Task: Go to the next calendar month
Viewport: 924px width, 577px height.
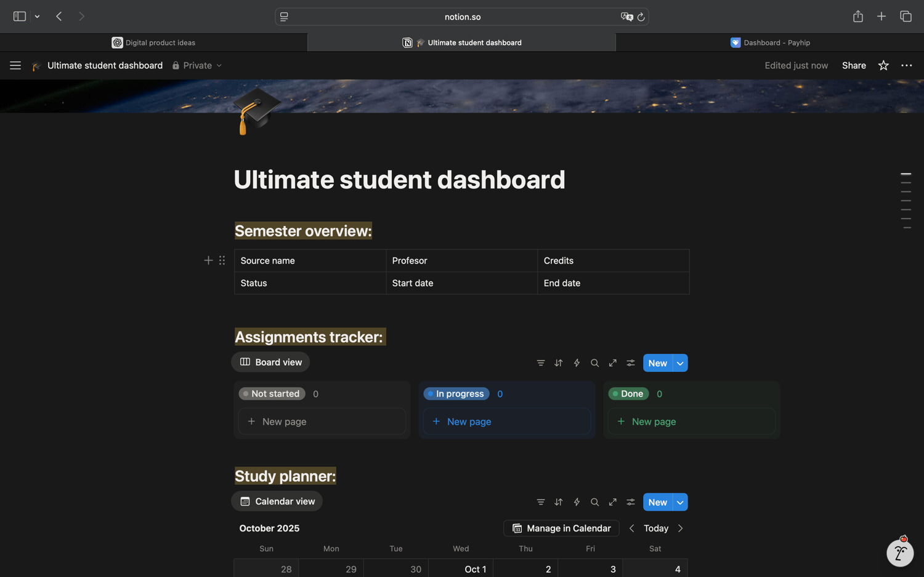Action: click(x=681, y=528)
